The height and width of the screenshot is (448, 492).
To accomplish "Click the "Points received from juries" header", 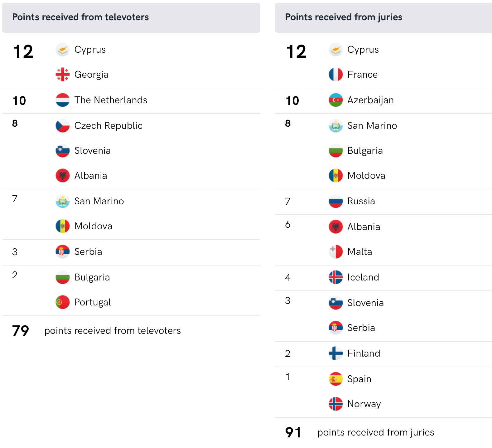I will (x=344, y=17).
